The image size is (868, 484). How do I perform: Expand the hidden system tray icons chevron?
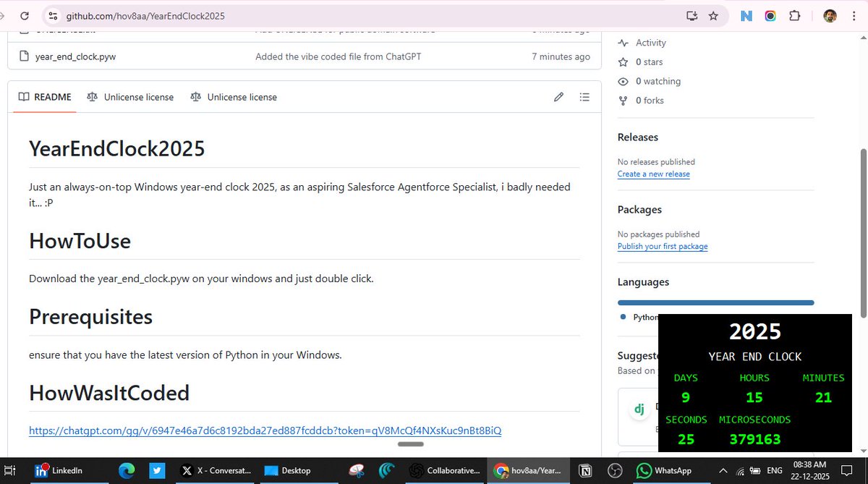(722, 470)
